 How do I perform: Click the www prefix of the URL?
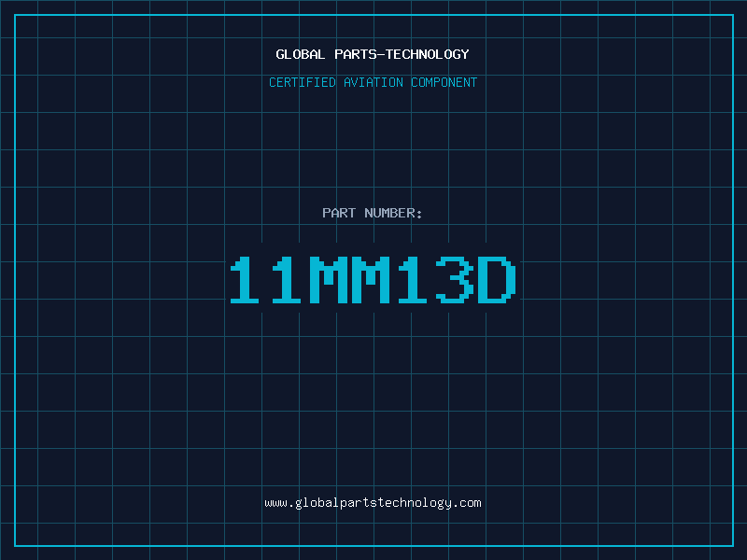click(x=275, y=503)
